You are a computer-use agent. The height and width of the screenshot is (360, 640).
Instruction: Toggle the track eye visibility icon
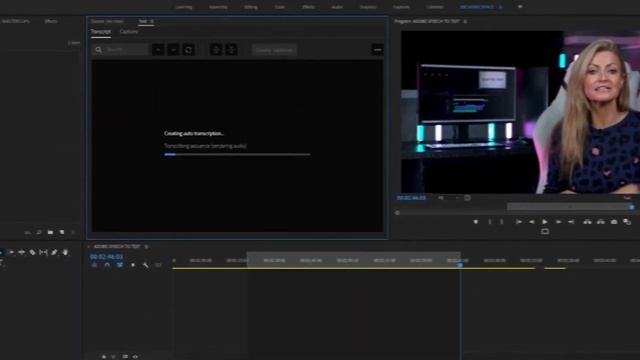coord(135,356)
